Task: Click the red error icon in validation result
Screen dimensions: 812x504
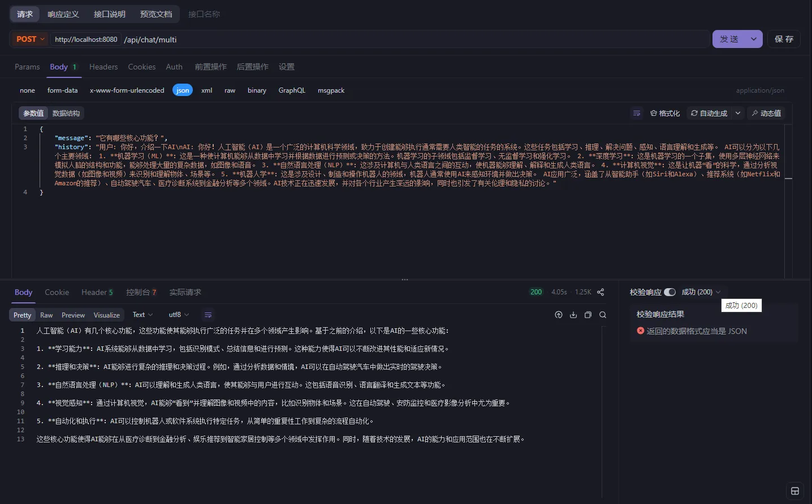Action: tap(641, 331)
